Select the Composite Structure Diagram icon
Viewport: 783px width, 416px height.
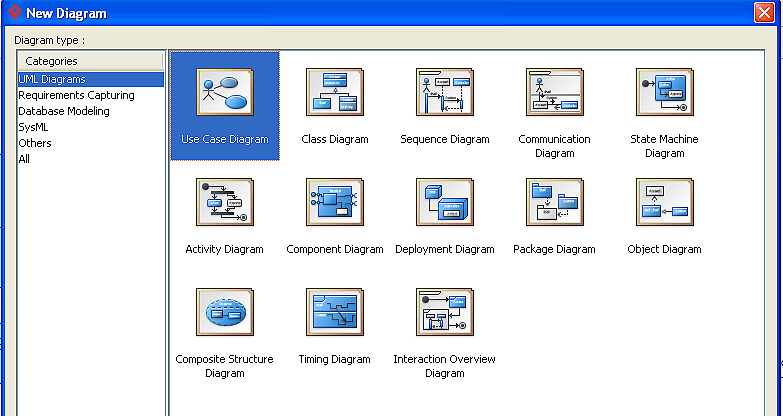click(x=225, y=314)
